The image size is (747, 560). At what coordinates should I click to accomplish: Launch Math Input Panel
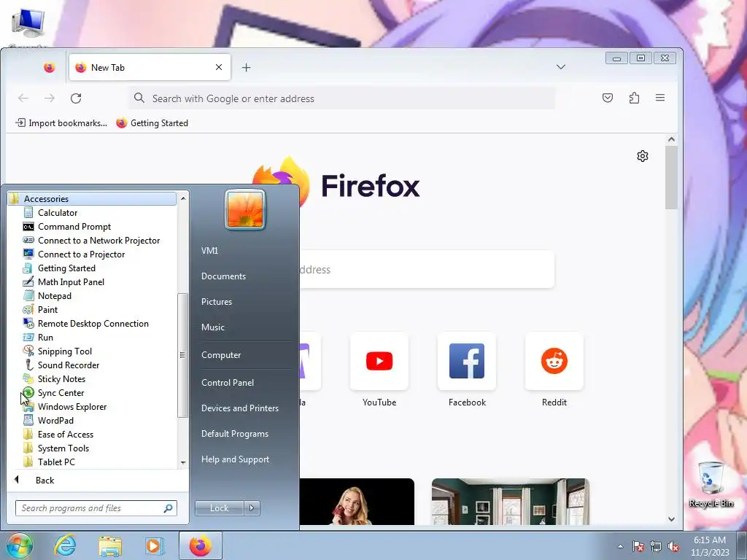pos(71,282)
